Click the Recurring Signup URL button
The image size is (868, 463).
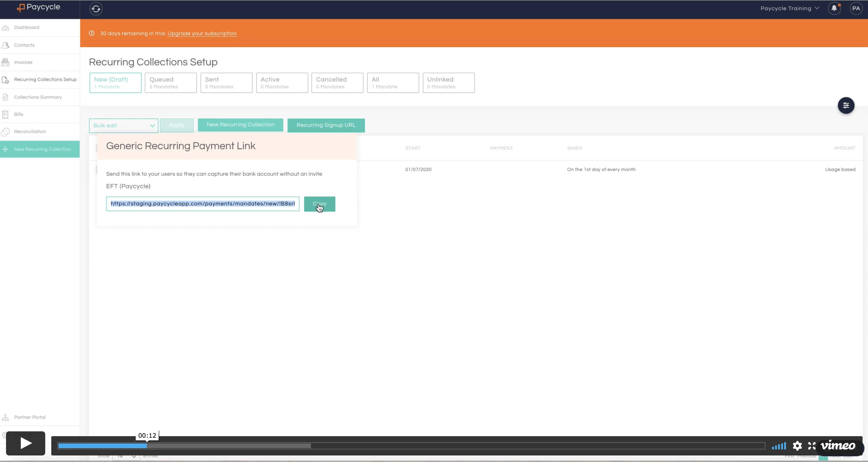pos(326,125)
